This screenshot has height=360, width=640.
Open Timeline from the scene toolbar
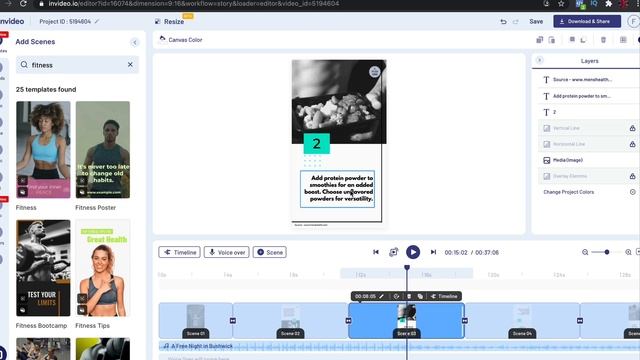(444, 296)
